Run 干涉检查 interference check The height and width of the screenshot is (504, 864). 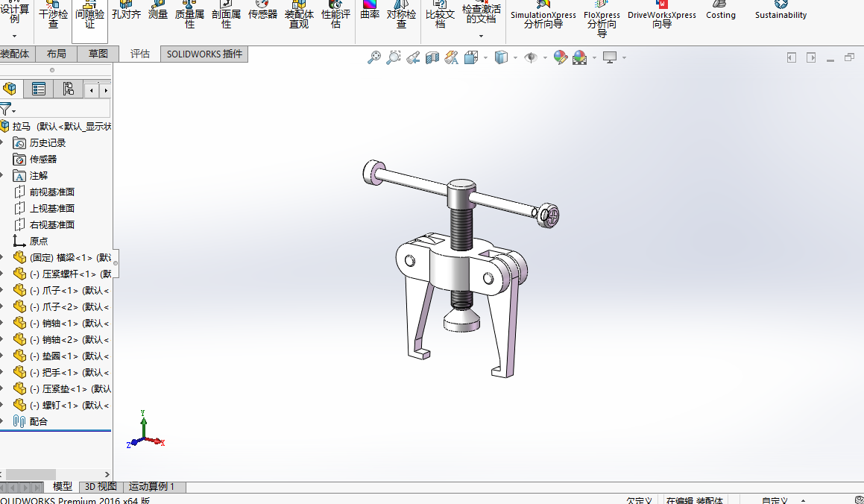[x=53, y=15]
